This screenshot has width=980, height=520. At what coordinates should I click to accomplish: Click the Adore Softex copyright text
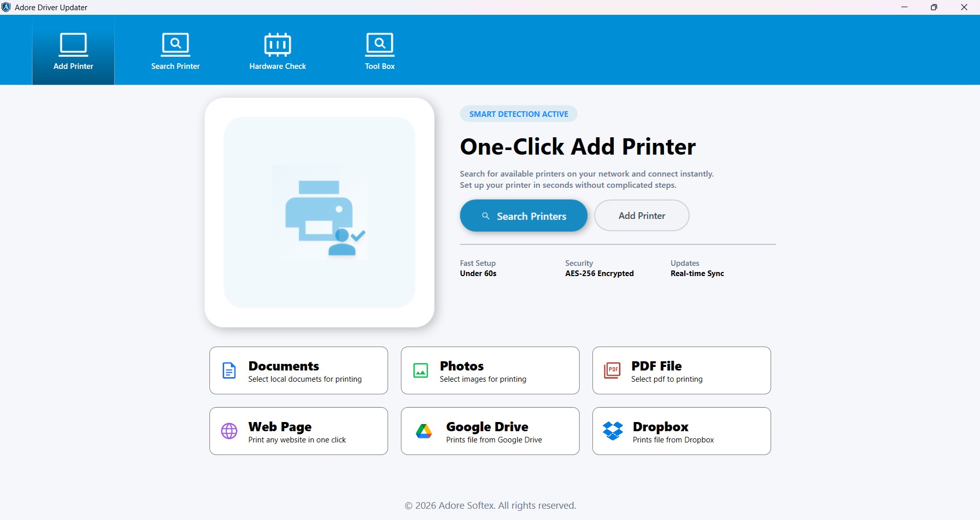pos(490,505)
